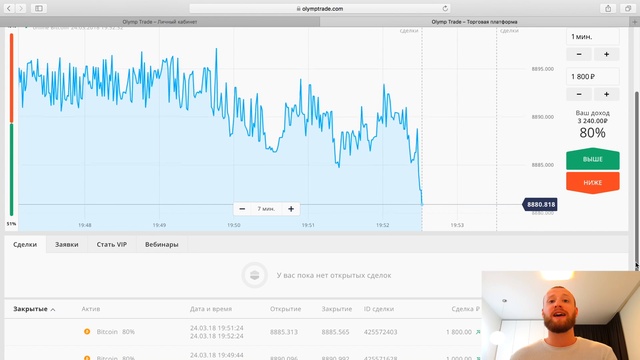The width and height of the screenshot is (640, 360).
Task: Click the Закрытие column header
Action: 337,309
